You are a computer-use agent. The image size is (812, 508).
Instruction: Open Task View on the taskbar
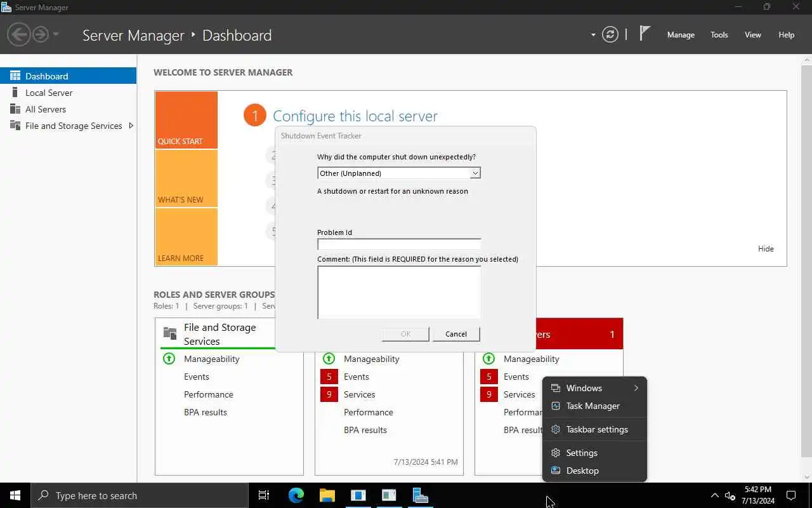(264, 495)
